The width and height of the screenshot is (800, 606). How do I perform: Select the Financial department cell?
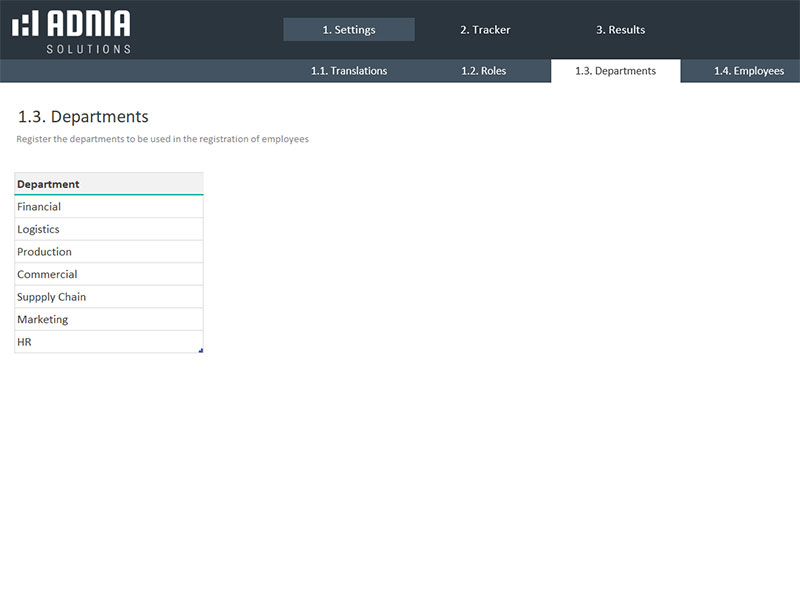[x=108, y=207]
